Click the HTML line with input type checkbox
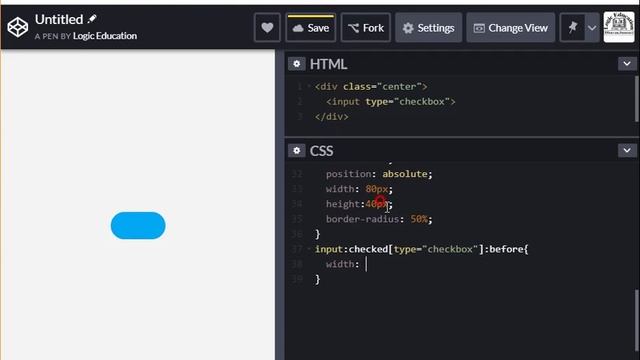Viewport: 640px width, 360px height. pyautogui.click(x=391, y=102)
